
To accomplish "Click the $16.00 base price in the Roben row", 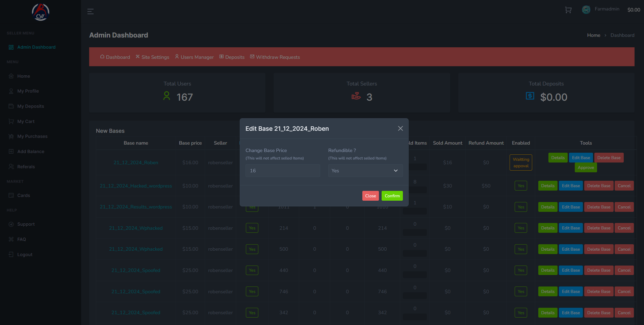I will pos(190,162).
